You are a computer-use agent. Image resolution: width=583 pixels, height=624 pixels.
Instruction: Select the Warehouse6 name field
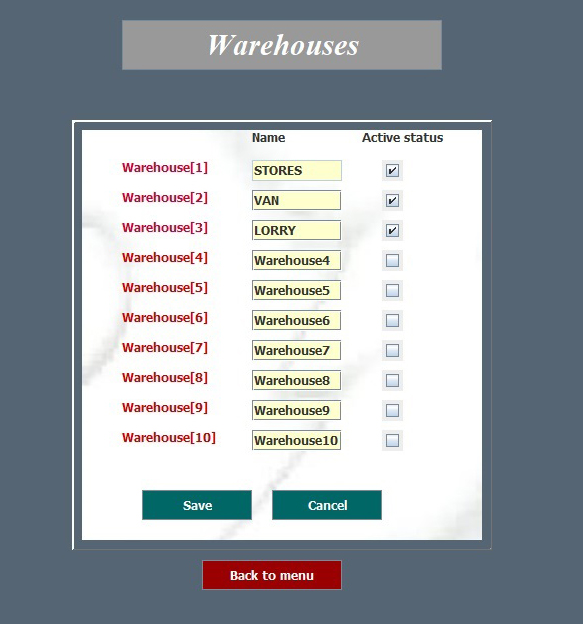coord(296,320)
